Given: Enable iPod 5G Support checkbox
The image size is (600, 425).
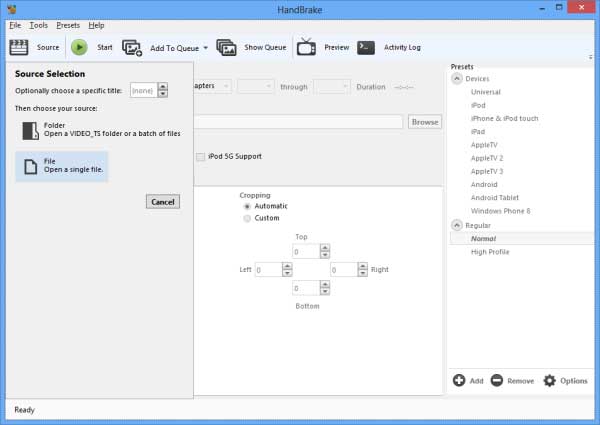Looking at the screenshot, I should (201, 157).
